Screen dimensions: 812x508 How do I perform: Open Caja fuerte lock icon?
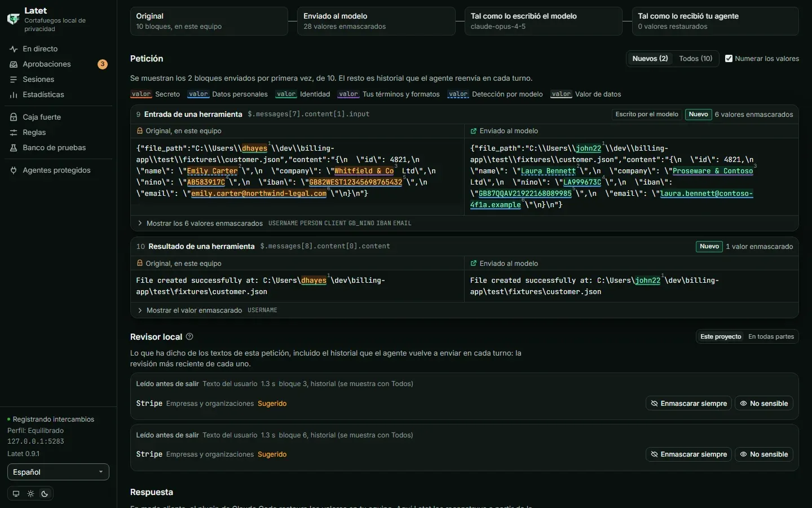pos(14,117)
